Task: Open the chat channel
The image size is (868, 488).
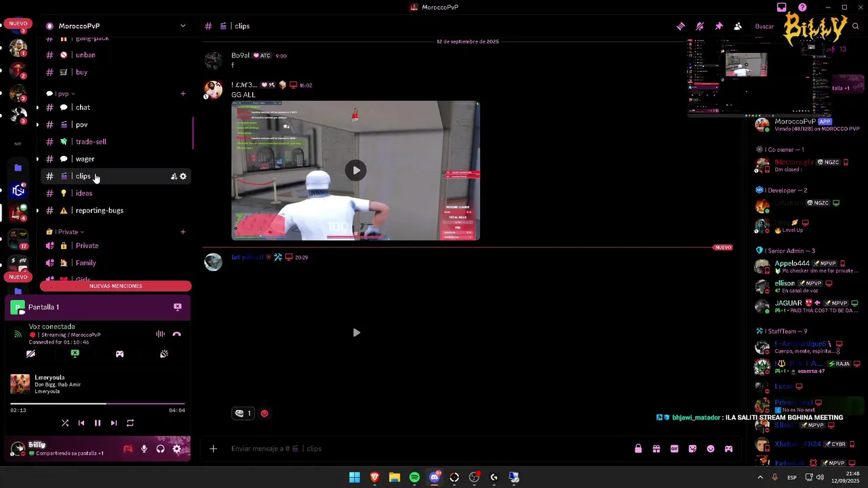Action: (83, 107)
